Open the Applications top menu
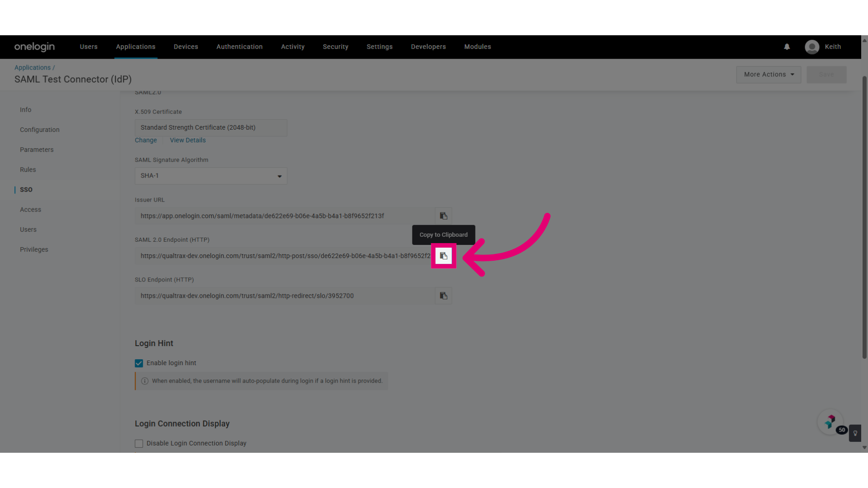868x488 pixels. pos(136,47)
